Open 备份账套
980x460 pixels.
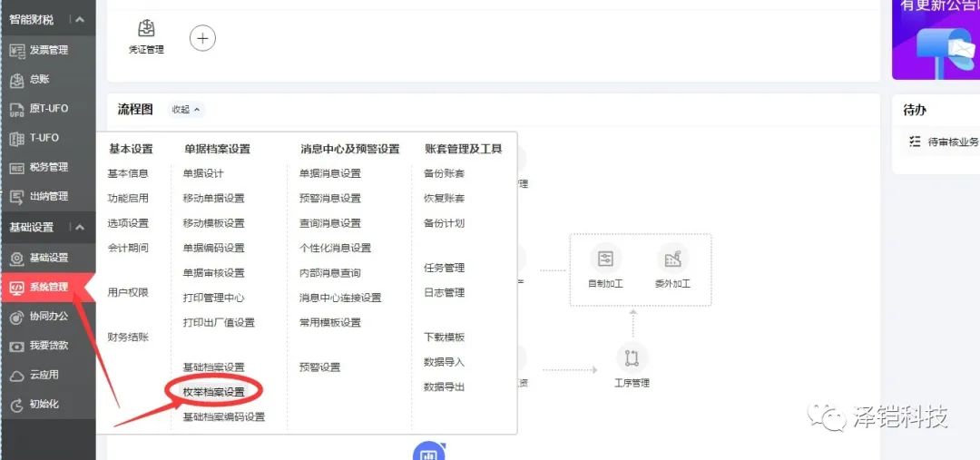(445, 174)
